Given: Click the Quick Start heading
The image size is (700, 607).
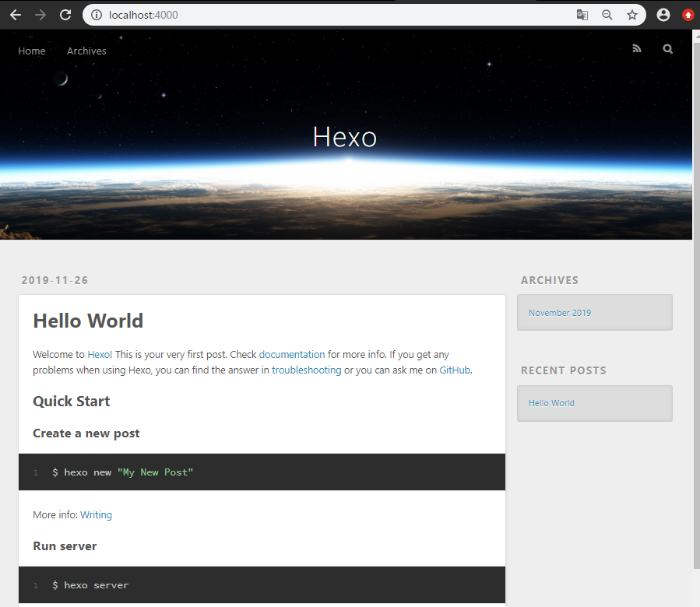Looking at the screenshot, I should coord(72,402).
